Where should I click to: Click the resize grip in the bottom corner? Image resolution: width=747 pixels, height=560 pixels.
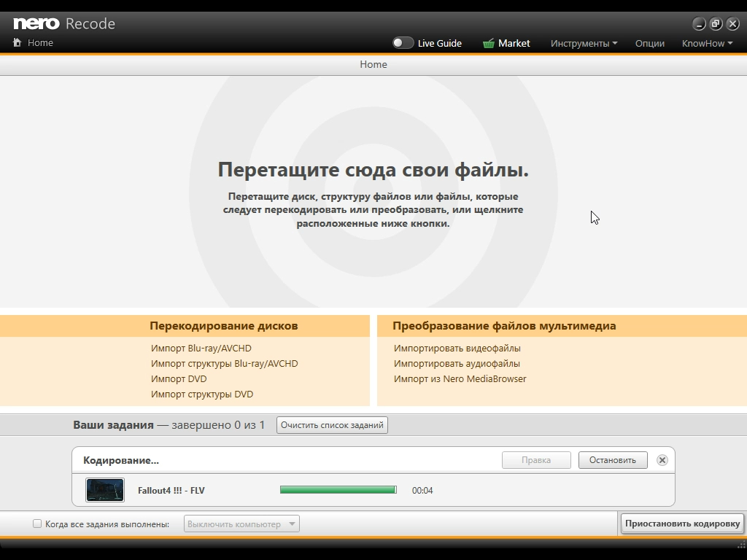click(741, 544)
